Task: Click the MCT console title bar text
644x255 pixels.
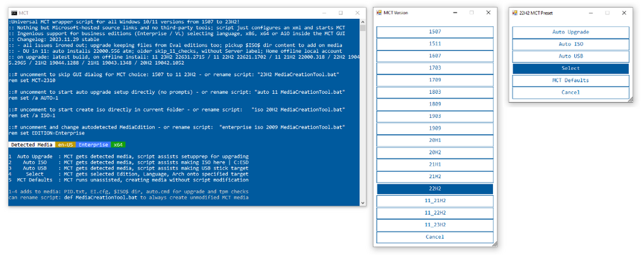Action: click(x=23, y=13)
